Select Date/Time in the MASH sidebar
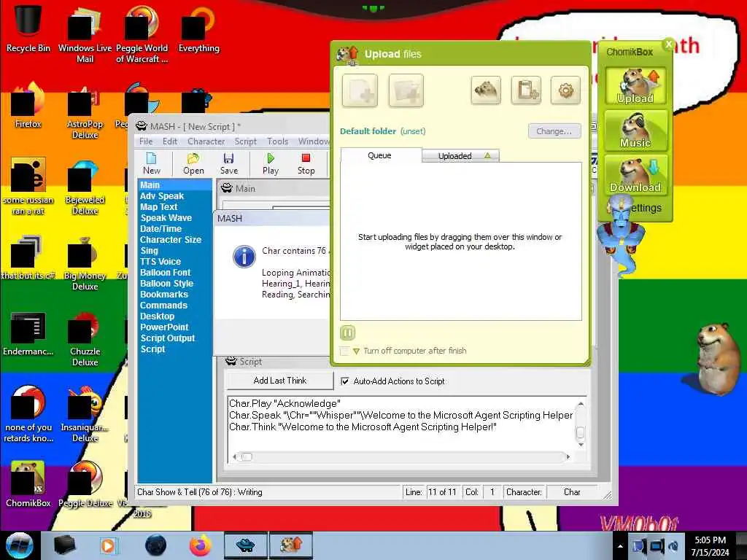Viewport: 747px width, 560px height. click(x=160, y=228)
